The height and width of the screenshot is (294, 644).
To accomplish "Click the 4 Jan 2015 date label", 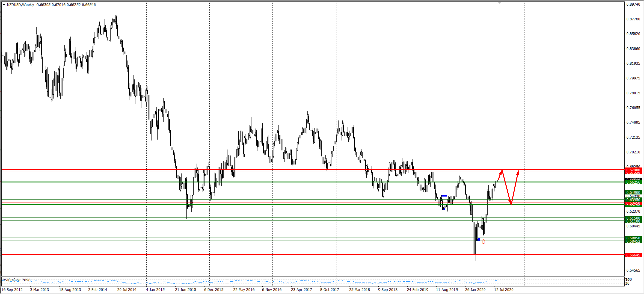I will click(155, 290).
